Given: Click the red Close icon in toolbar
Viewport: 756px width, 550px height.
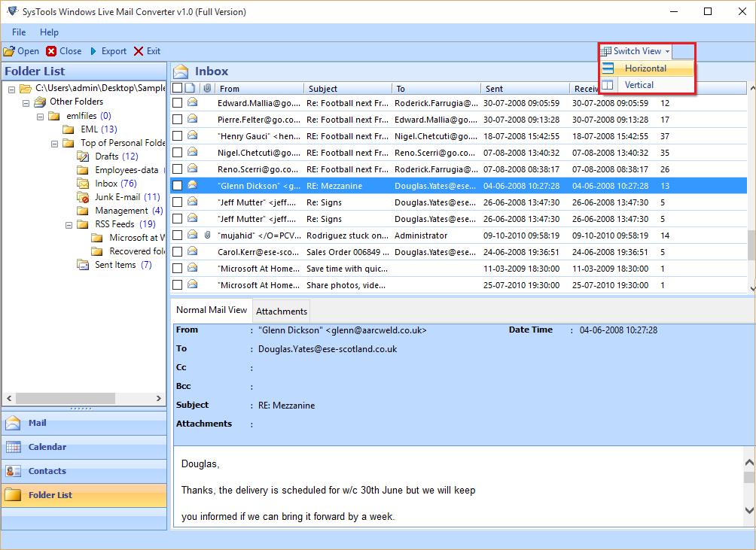Looking at the screenshot, I should tap(51, 51).
